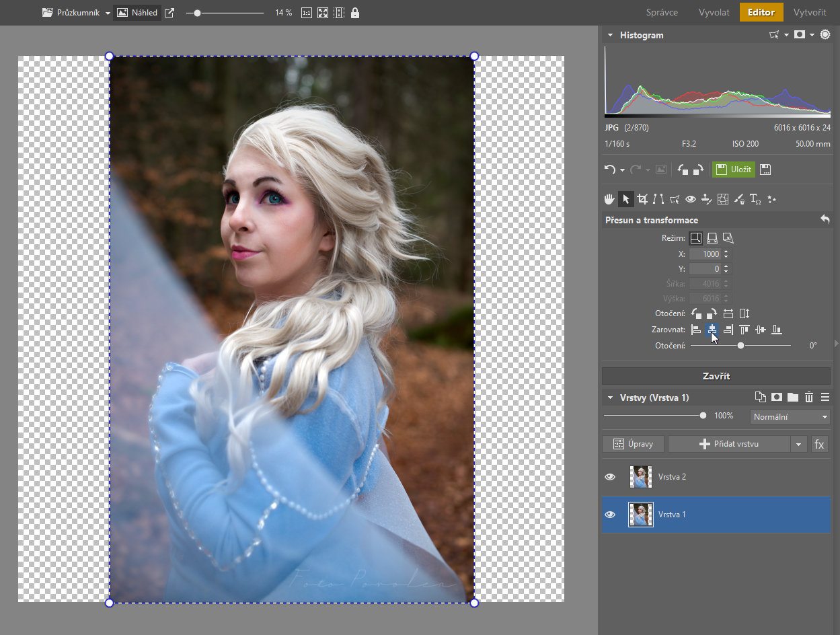Open the mask display dropdown in Histogram header

(x=812, y=34)
